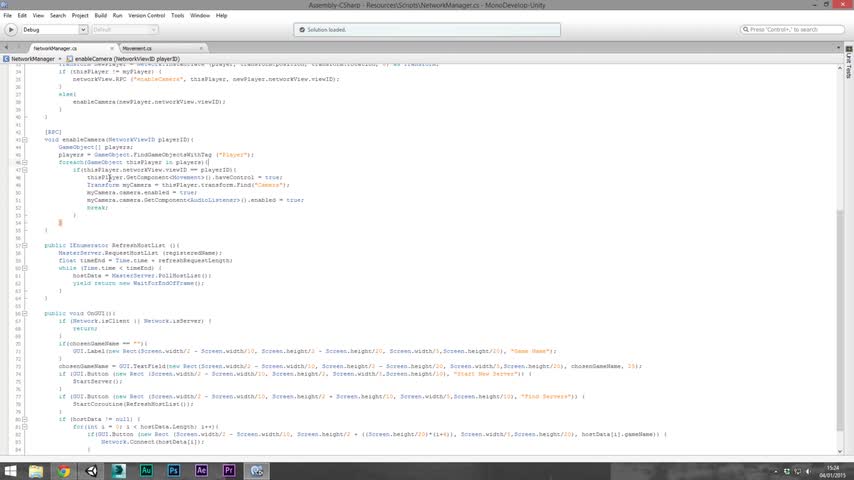Click the taskbar clock and date
This screenshot has width=854, height=480.
tap(833, 471)
